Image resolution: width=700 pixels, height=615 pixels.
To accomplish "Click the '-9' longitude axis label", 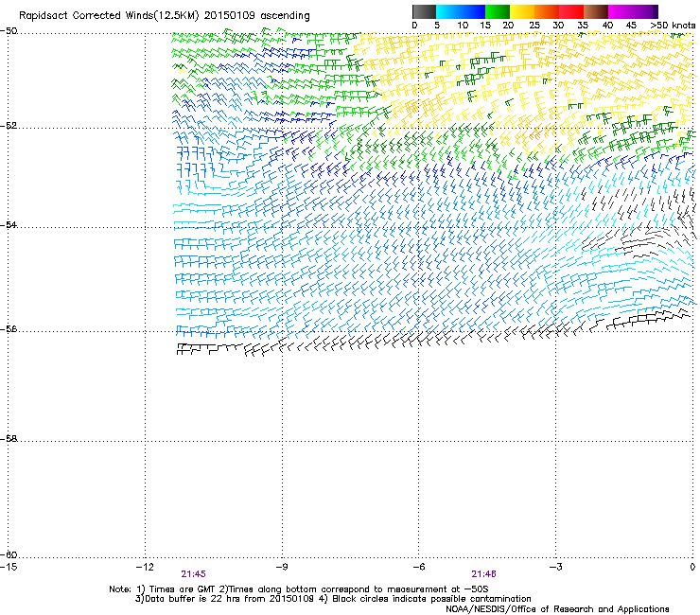I will [x=281, y=567].
